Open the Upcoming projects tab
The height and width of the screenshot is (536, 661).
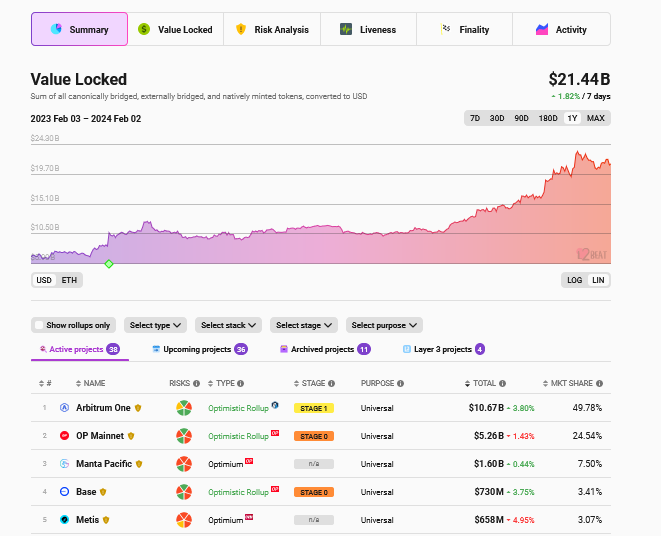point(199,349)
